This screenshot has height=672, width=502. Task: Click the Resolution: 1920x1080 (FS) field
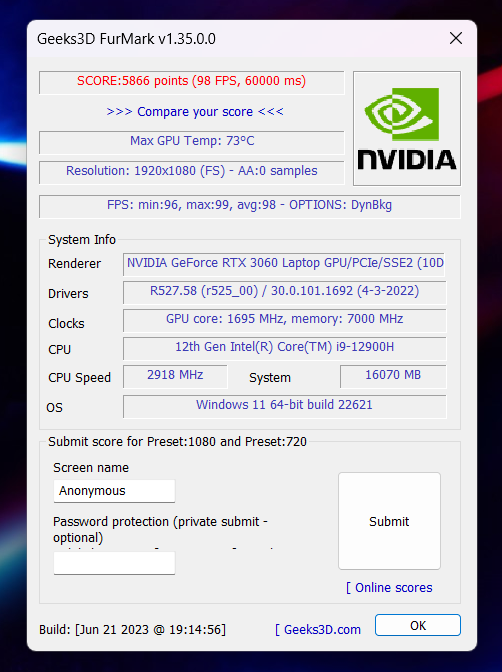click(x=191, y=172)
